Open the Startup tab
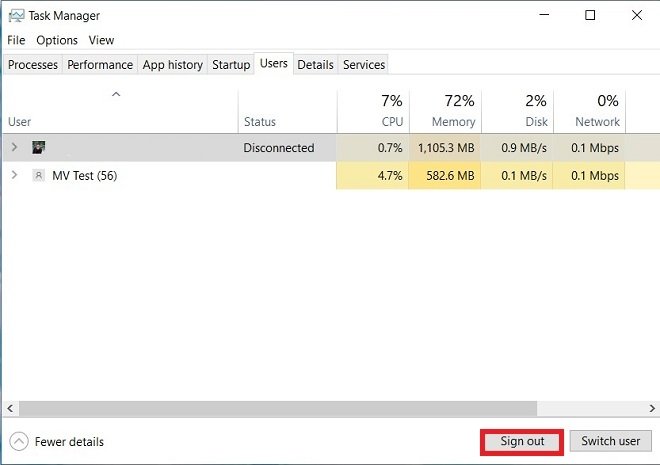 231,64
